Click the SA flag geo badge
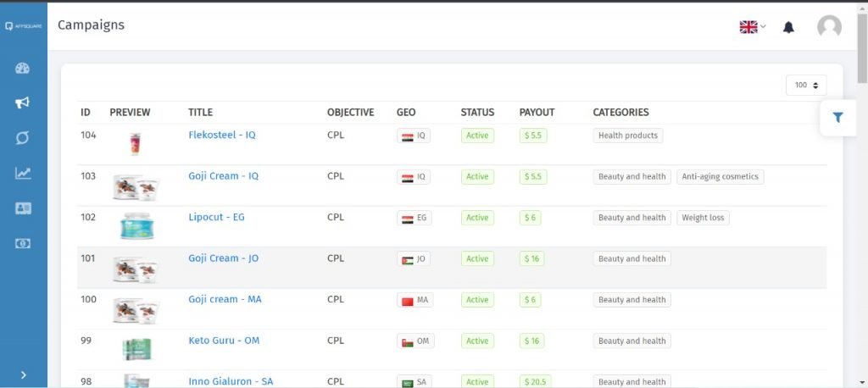Image resolution: width=868 pixels, height=388 pixels. pyautogui.click(x=414, y=382)
